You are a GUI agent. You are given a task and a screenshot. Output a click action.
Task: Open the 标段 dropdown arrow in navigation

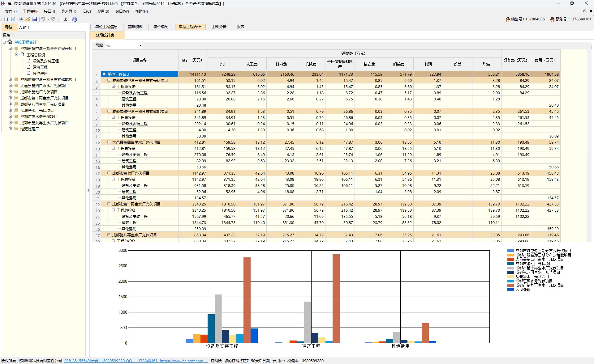pos(13,35)
